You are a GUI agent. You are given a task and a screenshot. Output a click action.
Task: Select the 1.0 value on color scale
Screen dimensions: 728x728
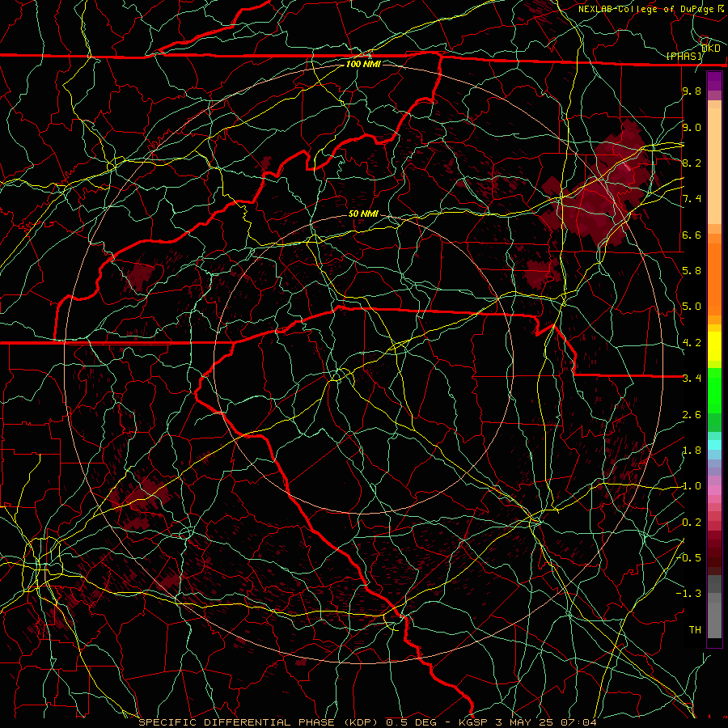click(692, 486)
